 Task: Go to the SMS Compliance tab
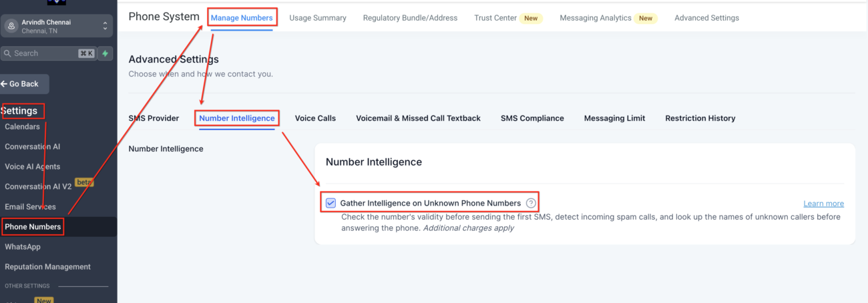tap(532, 118)
